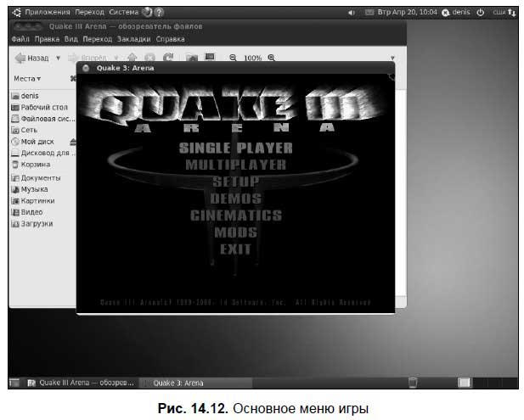Click EXIT in Quake III menu

235,249
